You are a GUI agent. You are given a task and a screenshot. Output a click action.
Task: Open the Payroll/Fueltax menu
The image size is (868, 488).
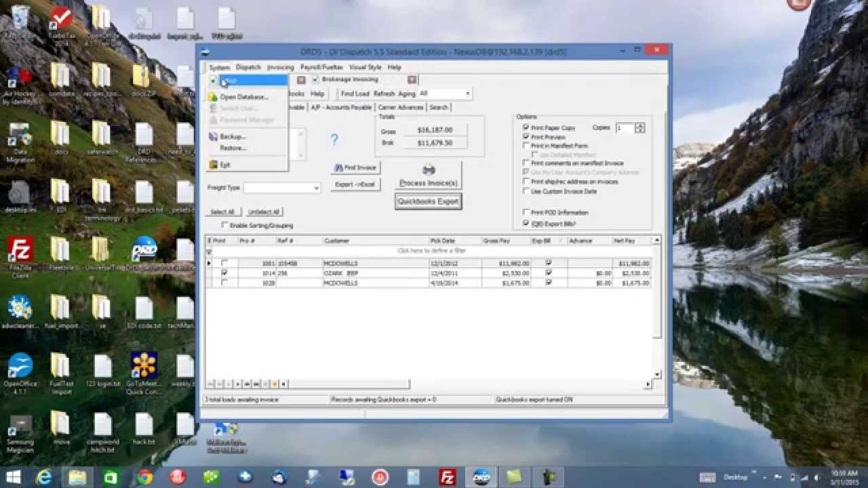coord(322,67)
